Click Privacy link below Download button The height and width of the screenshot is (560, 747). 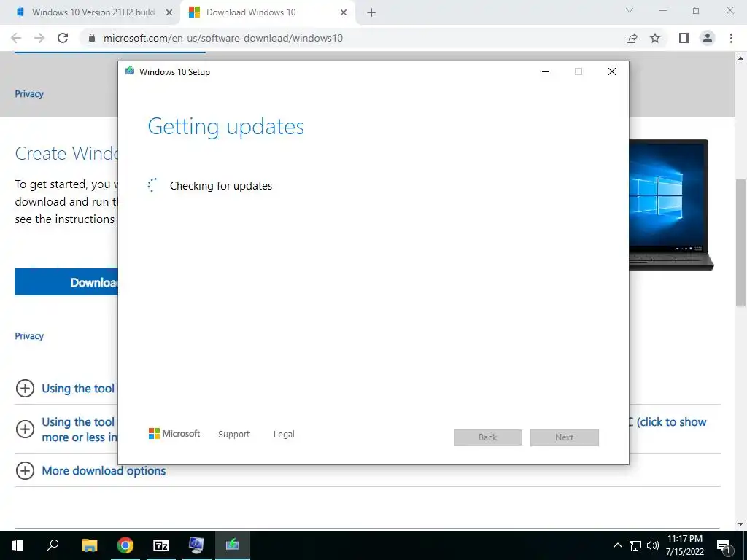click(29, 335)
